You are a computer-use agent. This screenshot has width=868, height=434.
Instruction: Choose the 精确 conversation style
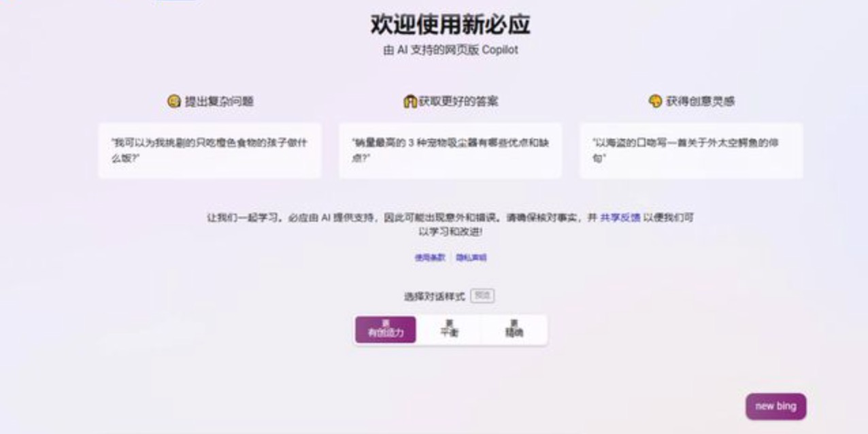coord(514,330)
